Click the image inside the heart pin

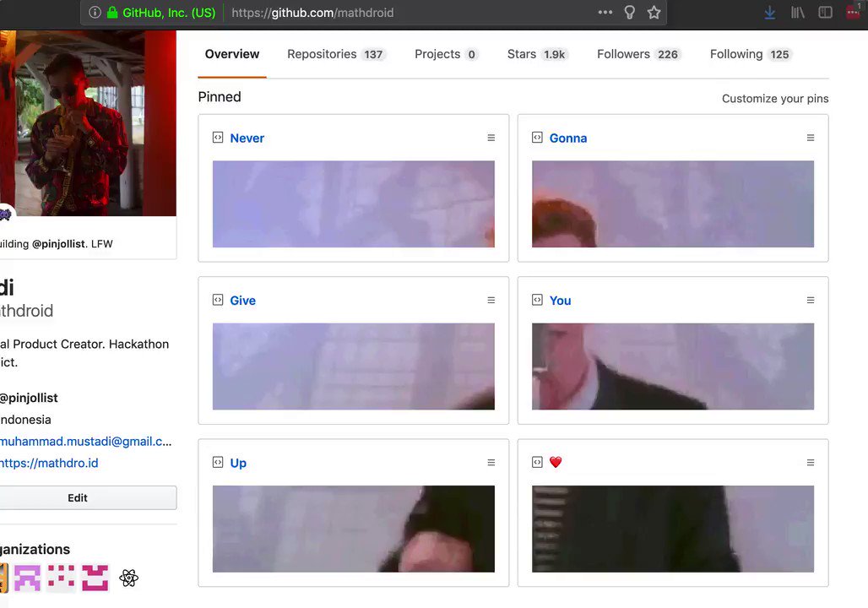[x=673, y=529]
